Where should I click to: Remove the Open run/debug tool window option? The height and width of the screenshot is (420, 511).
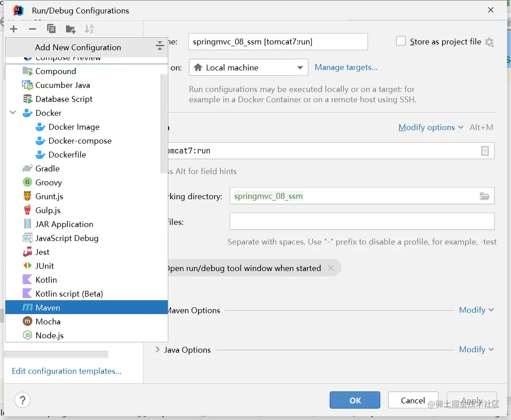tap(331, 268)
